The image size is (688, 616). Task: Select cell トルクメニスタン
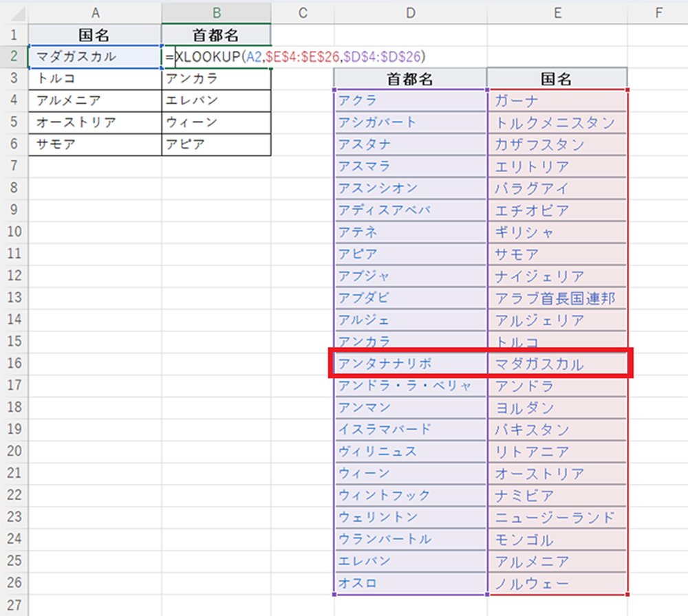(557, 122)
